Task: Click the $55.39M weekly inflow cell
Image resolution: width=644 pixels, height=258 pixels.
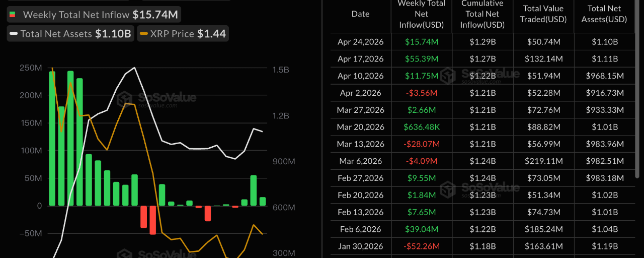Action: pos(421,59)
